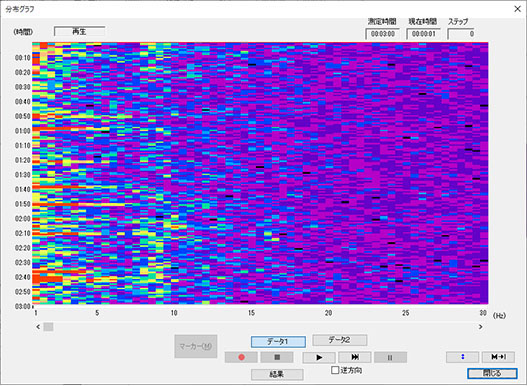Screen dimensions: 527x386
Task: Click the red record button
Action: click(x=241, y=357)
